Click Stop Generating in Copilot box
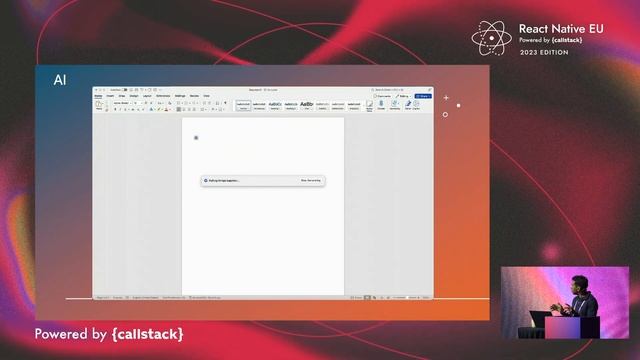Screen dimensions: 640x360 pos(311,180)
